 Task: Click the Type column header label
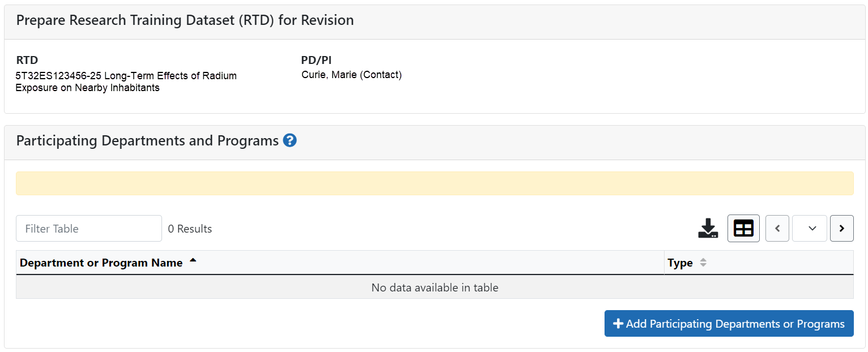(680, 263)
